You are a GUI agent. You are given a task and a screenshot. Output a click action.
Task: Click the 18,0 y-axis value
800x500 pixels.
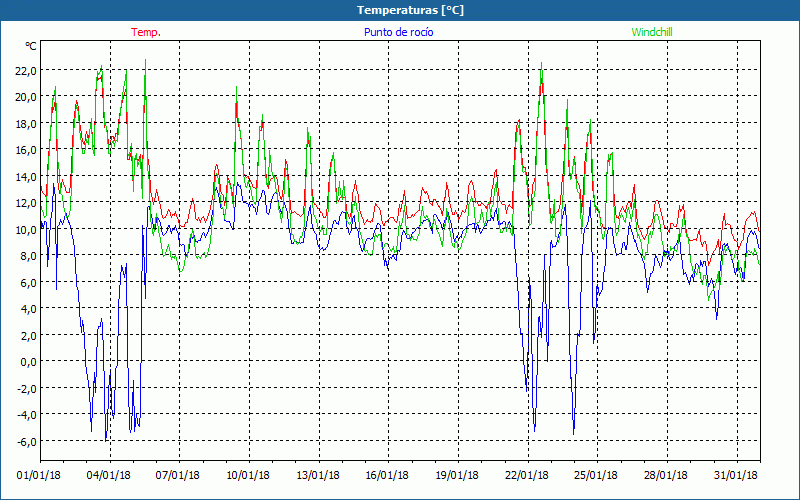26,123
